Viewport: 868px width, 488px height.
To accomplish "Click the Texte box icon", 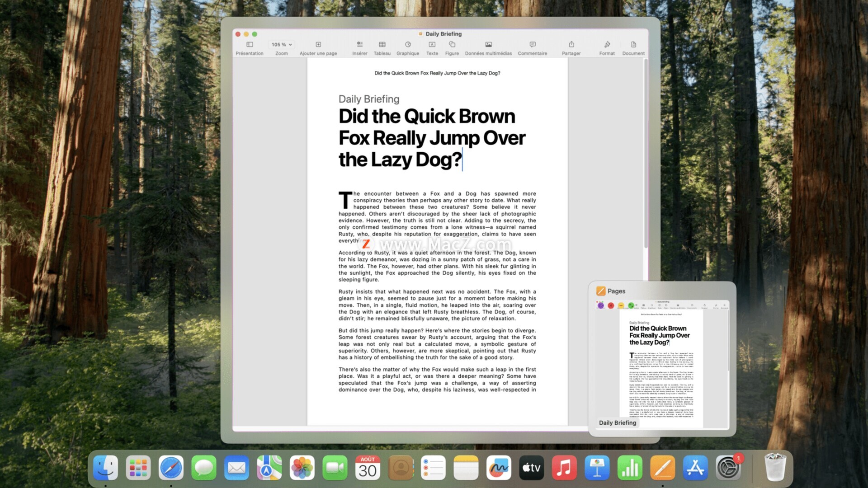I will pos(432,44).
